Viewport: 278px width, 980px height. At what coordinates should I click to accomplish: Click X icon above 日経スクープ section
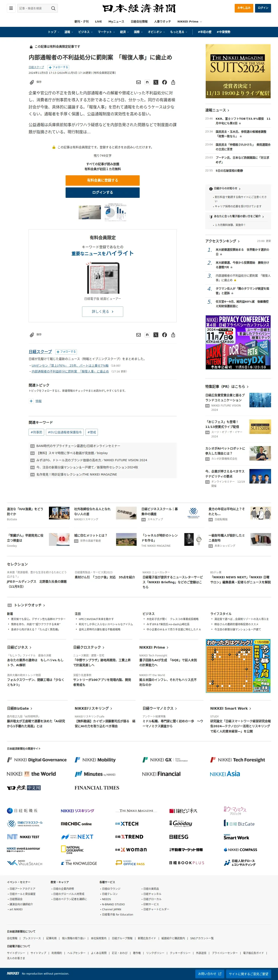click(x=156, y=335)
